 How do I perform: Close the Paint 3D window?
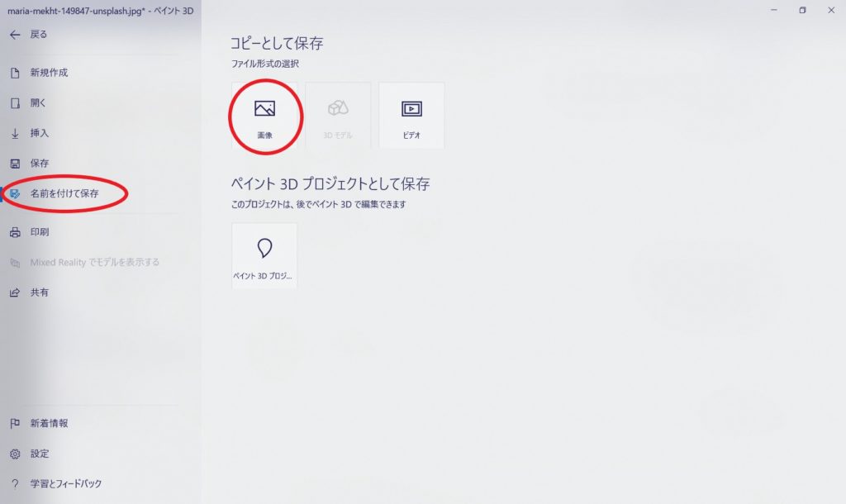pos(831,10)
